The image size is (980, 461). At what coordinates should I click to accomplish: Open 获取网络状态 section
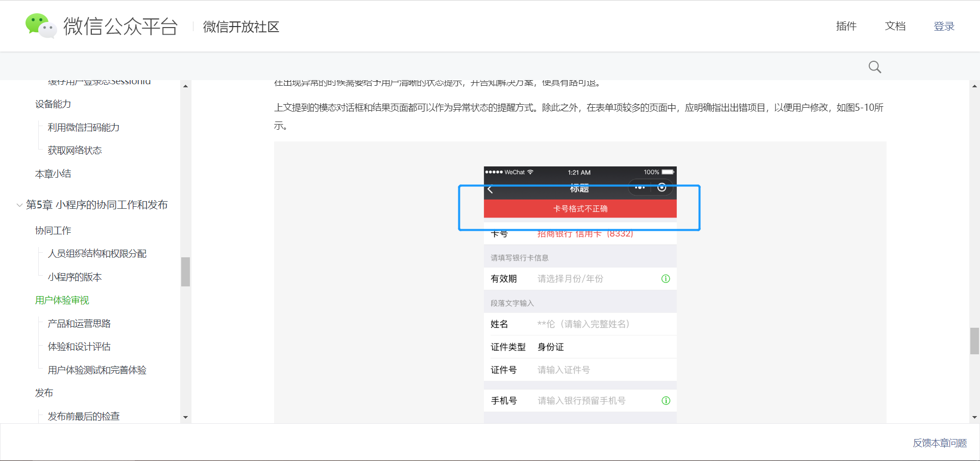75,150
